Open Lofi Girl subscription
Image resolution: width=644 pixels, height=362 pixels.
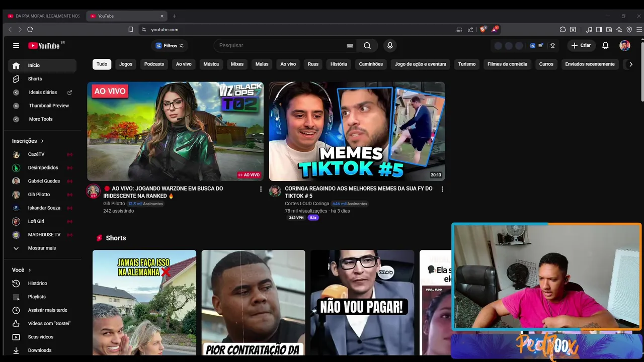click(x=42, y=221)
